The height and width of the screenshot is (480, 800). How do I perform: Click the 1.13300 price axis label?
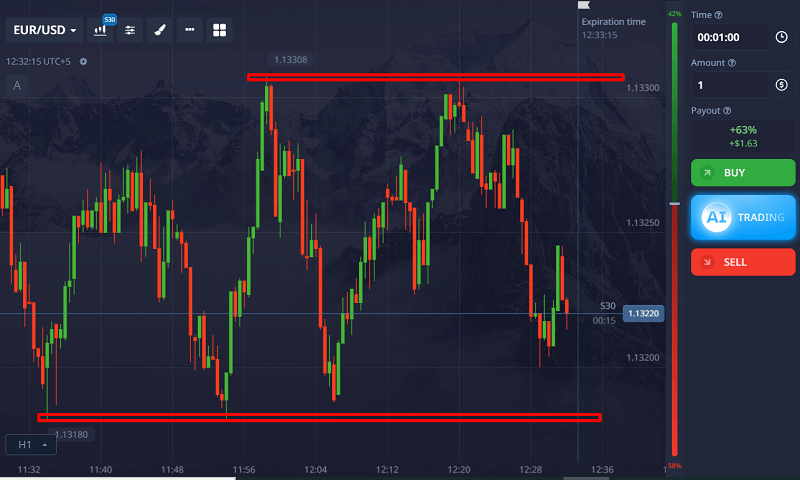pos(643,88)
